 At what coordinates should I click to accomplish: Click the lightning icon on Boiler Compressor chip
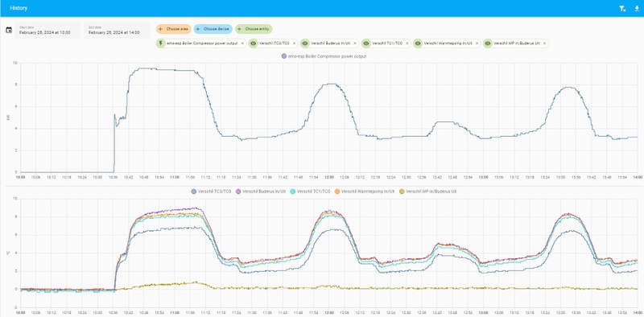161,43
